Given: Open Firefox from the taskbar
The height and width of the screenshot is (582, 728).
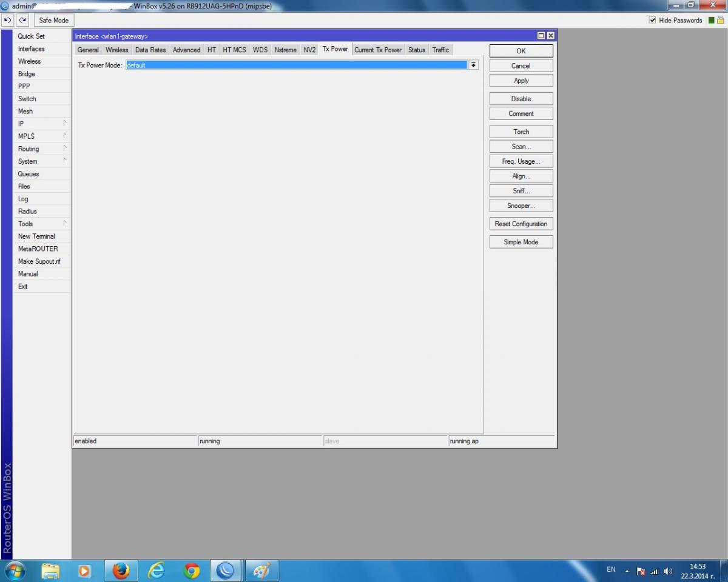Looking at the screenshot, I should (x=121, y=570).
